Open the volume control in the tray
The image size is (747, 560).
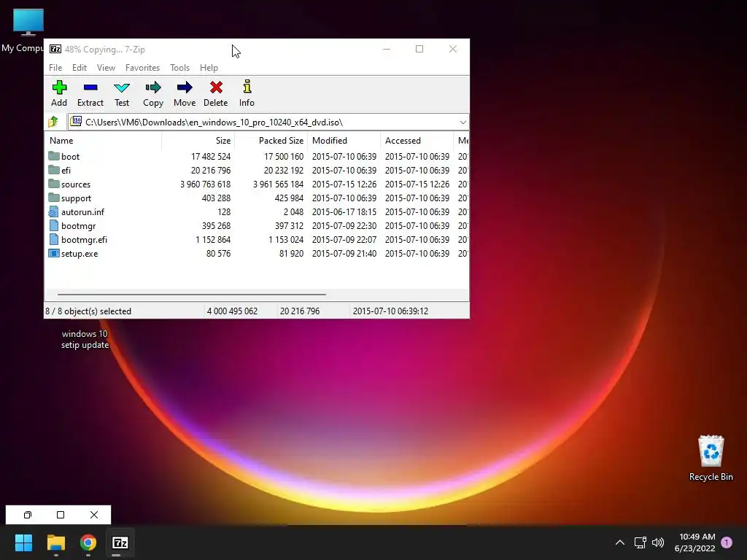pos(658,542)
